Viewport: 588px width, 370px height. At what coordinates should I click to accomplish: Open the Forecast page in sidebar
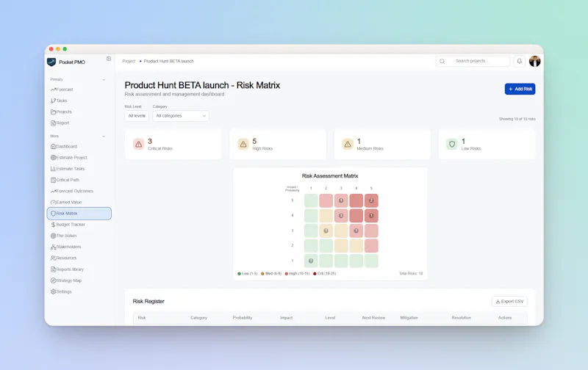(x=62, y=90)
